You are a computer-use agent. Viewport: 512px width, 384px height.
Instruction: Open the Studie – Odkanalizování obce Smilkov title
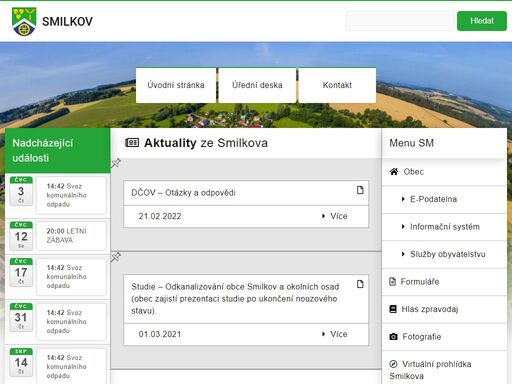[235, 299]
